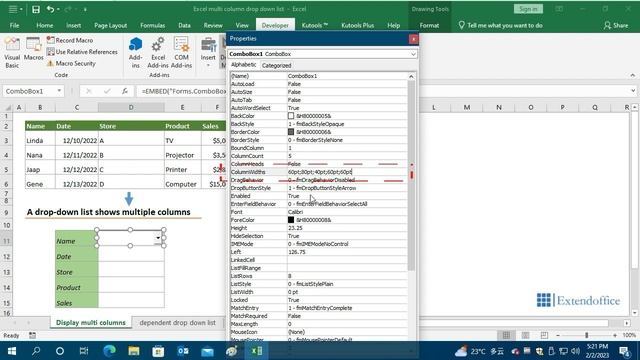The width and height of the screenshot is (640, 360).
Task: Switch to the Home tab
Action: [x=44, y=25]
